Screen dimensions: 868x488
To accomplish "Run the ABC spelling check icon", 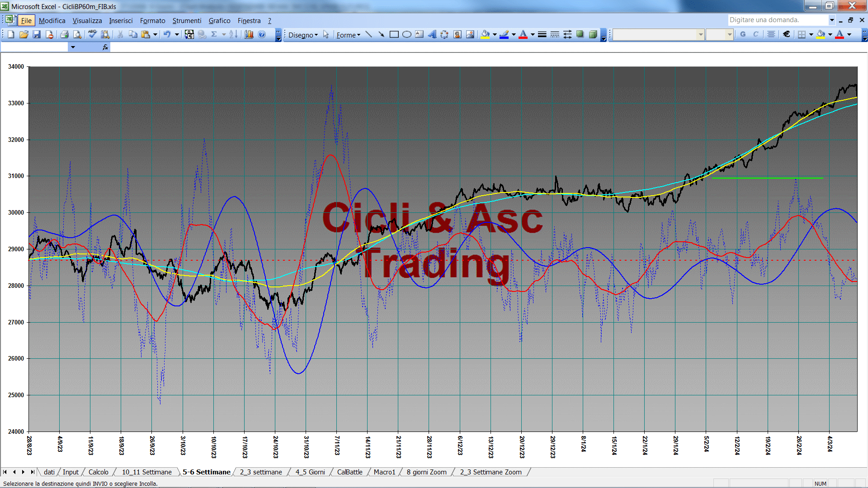I will [92, 34].
